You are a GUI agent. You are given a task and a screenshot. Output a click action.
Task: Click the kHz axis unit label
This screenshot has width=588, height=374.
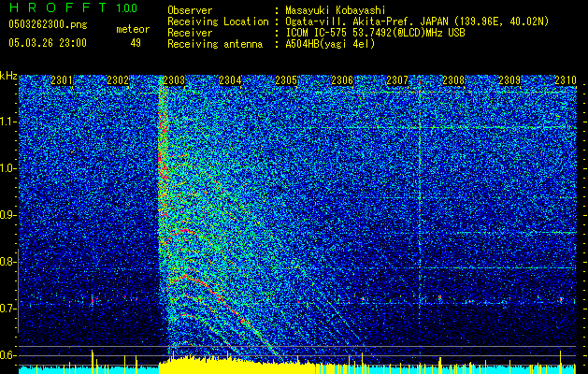[x=8, y=76]
